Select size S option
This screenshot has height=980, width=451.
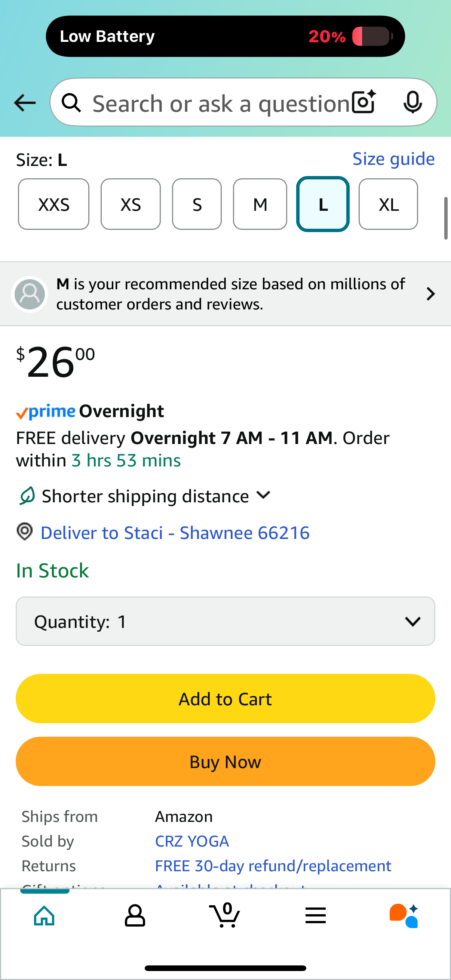tap(197, 204)
